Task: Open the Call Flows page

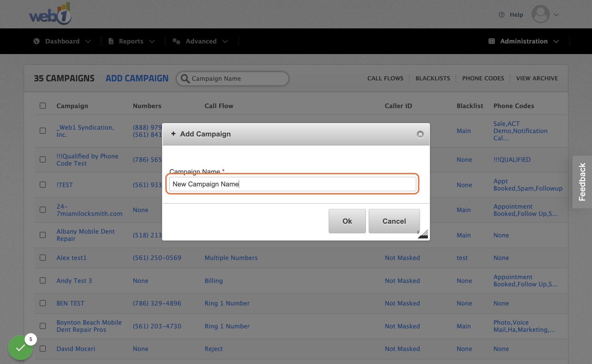Action: pyautogui.click(x=385, y=78)
